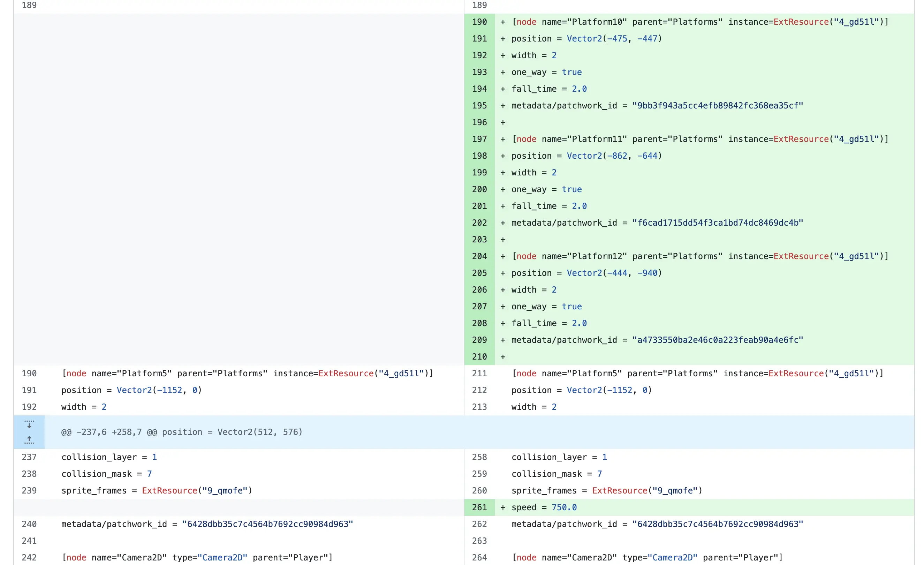Click patchwork_id string starting with 9bb3f943
Screen dimensions: 924x565
click(717, 105)
